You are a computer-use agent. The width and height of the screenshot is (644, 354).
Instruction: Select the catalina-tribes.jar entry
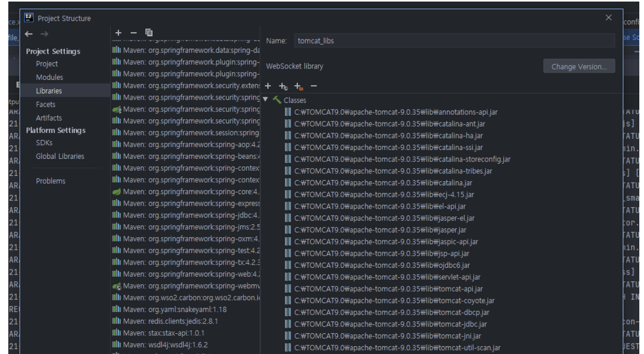tap(393, 171)
